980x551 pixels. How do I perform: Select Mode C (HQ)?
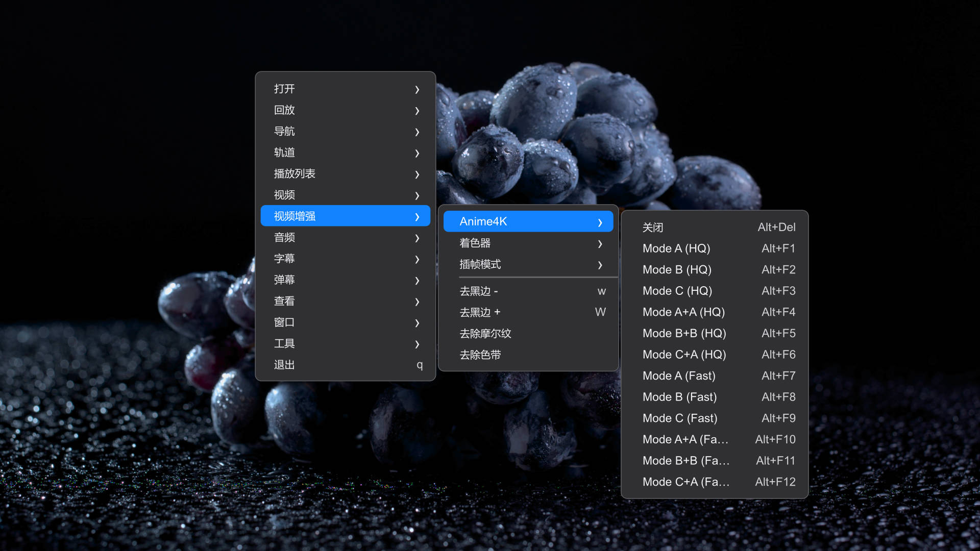pyautogui.click(x=715, y=291)
